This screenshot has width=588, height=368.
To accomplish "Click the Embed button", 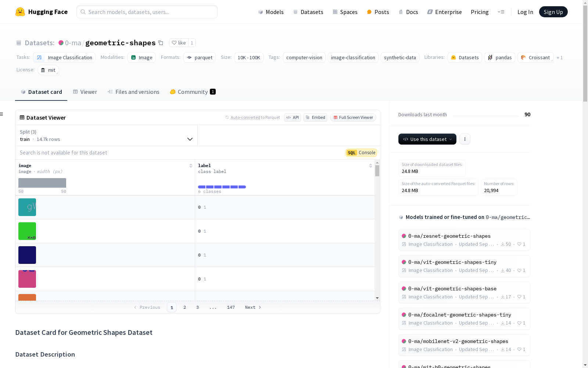I will [x=315, y=117].
